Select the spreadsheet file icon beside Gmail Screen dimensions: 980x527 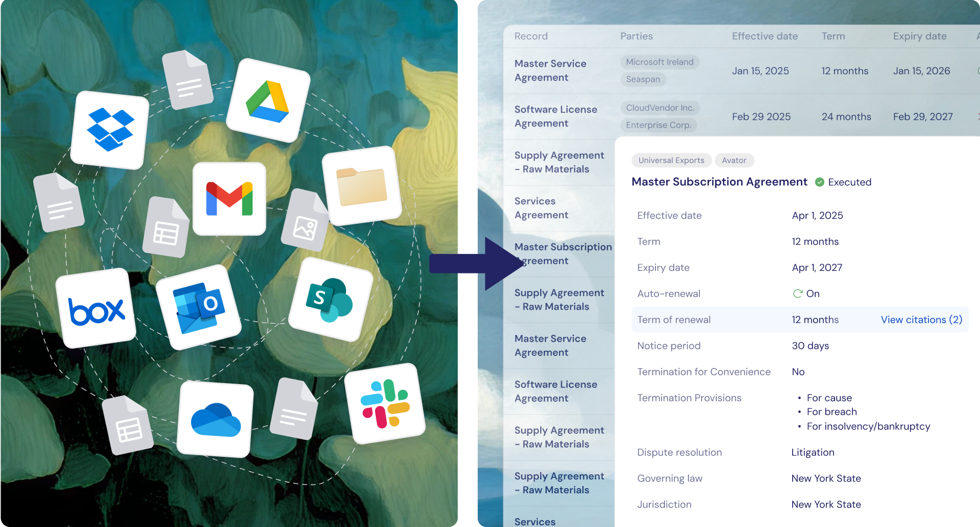(x=166, y=227)
